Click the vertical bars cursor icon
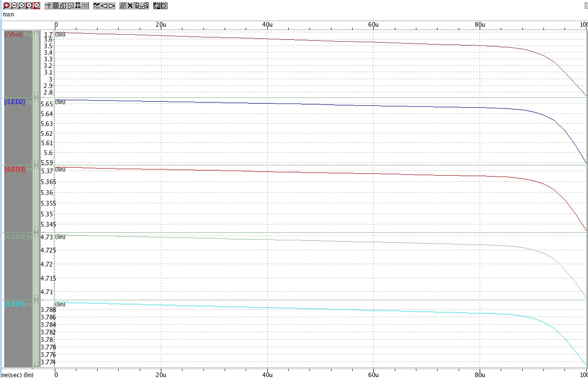The width and height of the screenshot is (588, 378). [55, 6]
